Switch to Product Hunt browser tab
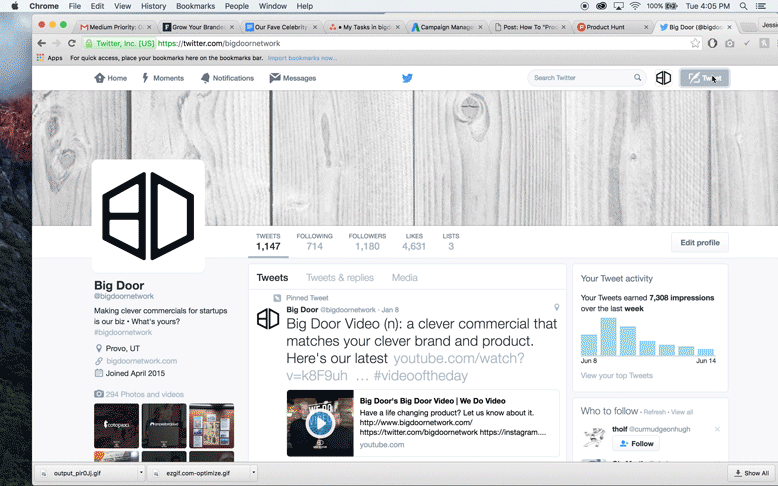 [610, 27]
